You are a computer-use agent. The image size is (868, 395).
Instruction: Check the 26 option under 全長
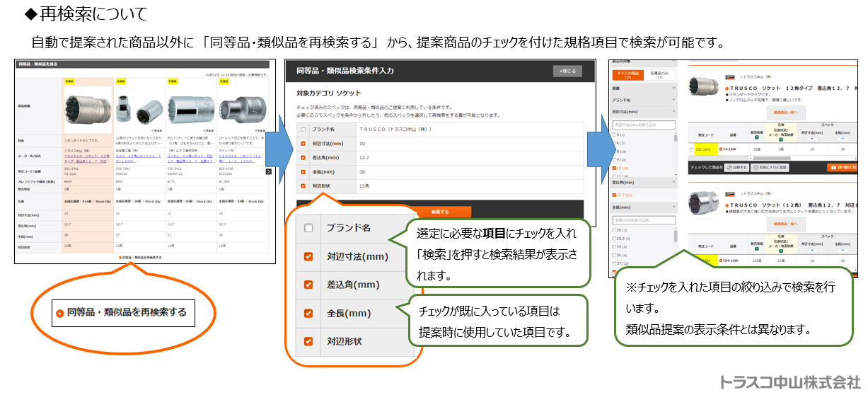614,230
